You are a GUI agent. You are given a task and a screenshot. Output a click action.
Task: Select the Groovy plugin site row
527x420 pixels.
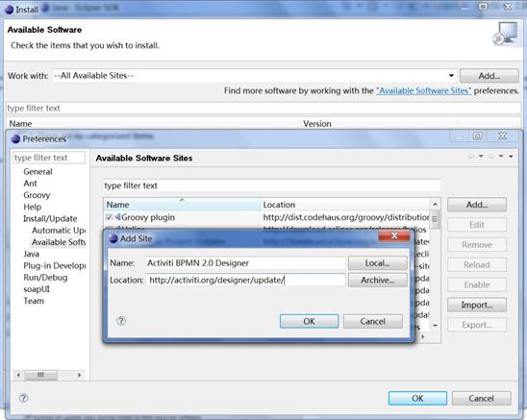click(266, 217)
